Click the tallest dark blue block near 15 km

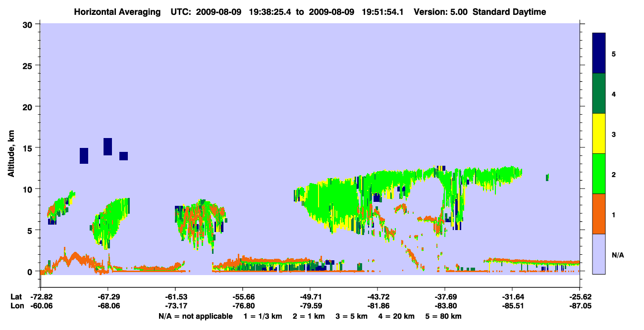(x=107, y=146)
